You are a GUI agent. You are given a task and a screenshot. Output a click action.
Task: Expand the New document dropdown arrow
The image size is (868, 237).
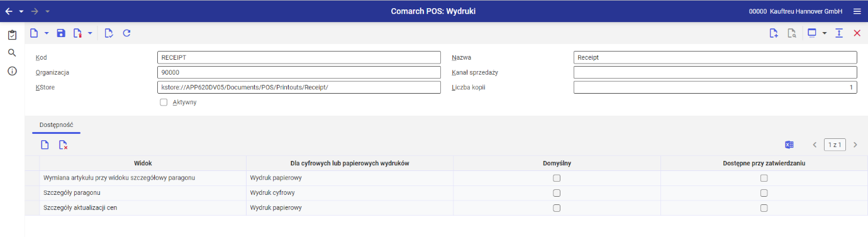tap(47, 33)
